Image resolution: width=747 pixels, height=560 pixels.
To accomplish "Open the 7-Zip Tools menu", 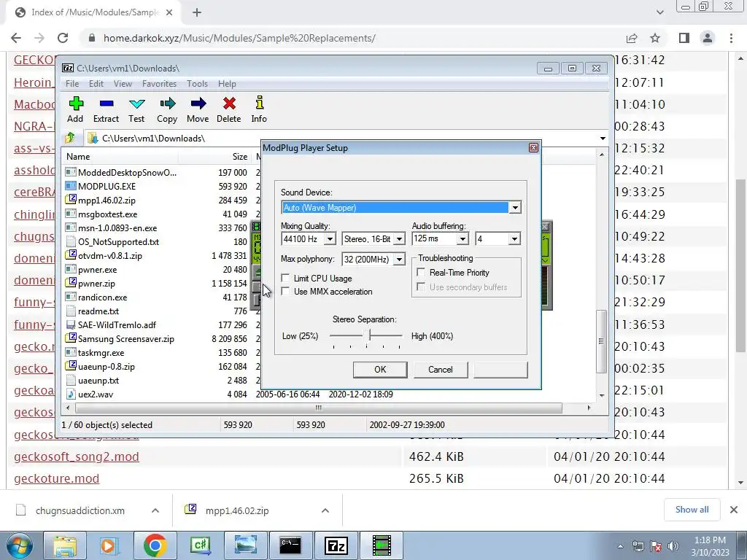I will 197,84.
